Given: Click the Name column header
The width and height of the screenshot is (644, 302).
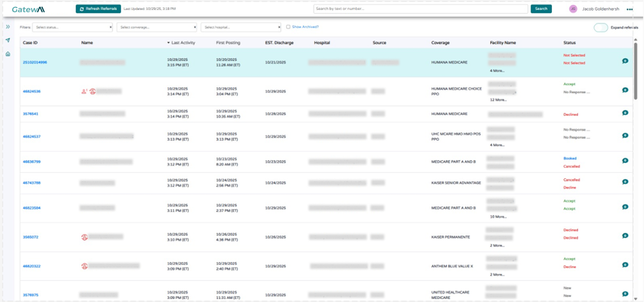Looking at the screenshot, I should click(87, 43).
